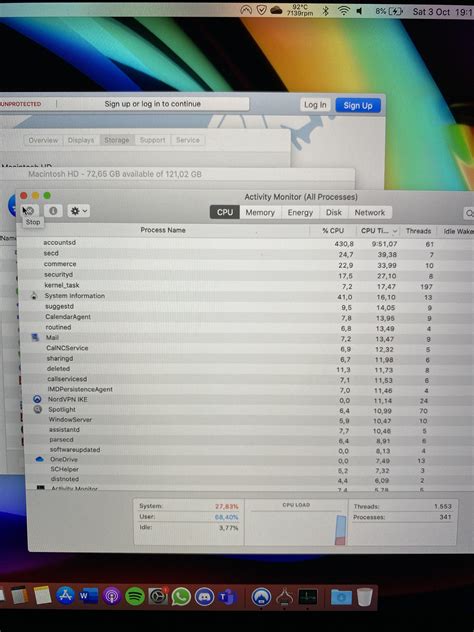Click the Wi-Fi icon in the menu bar
This screenshot has width=474, height=632.
(x=343, y=11)
